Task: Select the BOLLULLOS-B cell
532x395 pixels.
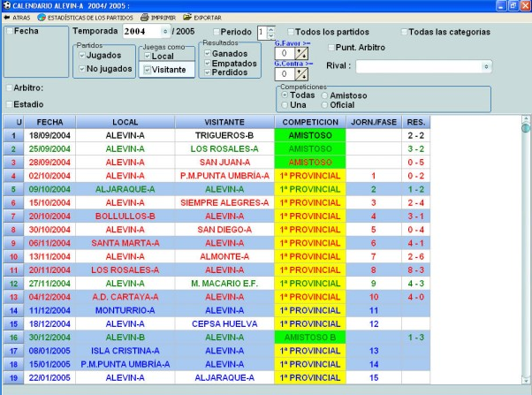Action: [125, 216]
